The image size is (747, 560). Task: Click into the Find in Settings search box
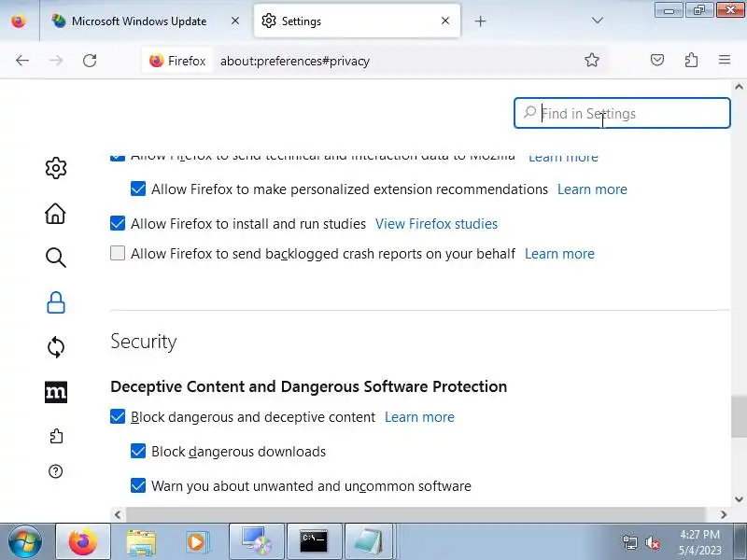pos(622,113)
